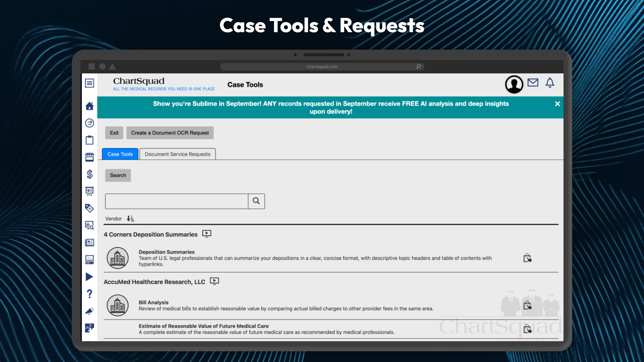Add Deposition Summaries to cart icon
Screen dimensions: 644x362
(527, 258)
